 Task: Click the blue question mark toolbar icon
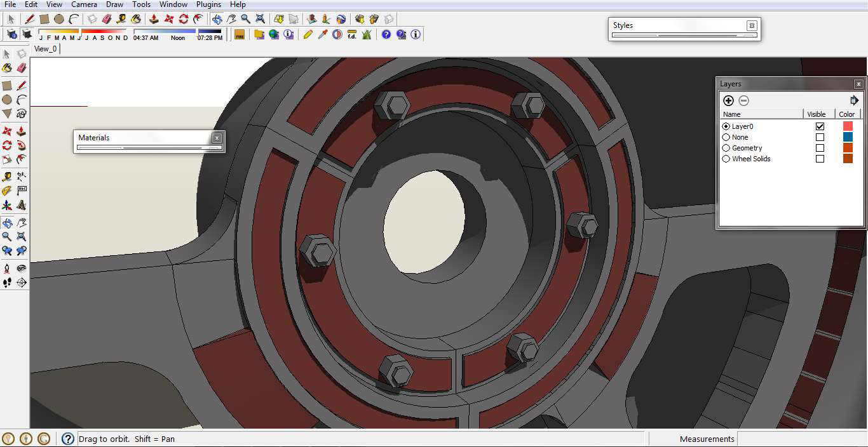(386, 34)
